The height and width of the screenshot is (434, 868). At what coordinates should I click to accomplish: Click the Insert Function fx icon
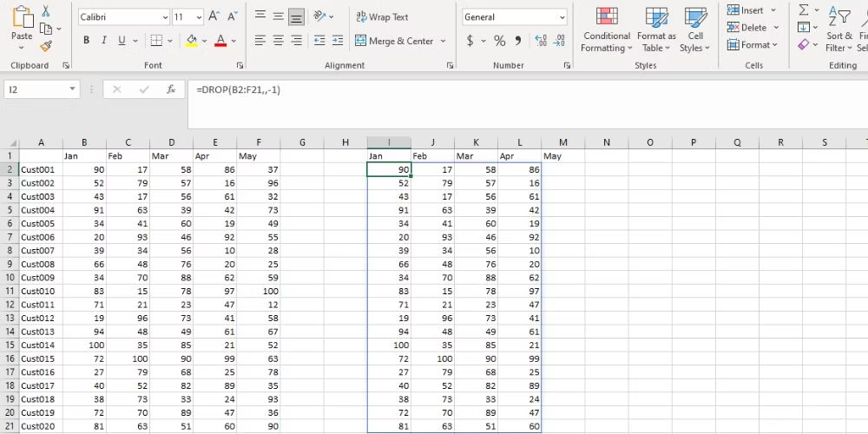172,89
